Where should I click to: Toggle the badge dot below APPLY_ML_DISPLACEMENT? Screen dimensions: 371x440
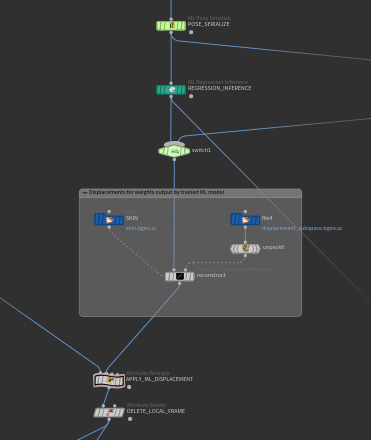click(x=129, y=387)
